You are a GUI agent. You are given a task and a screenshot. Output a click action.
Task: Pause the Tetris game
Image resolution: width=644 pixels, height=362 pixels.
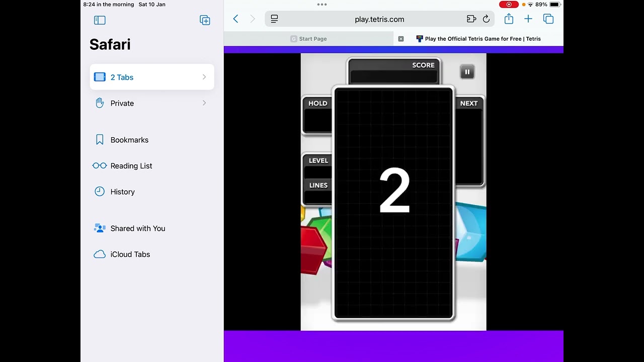pyautogui.click(x=467, y=72)
